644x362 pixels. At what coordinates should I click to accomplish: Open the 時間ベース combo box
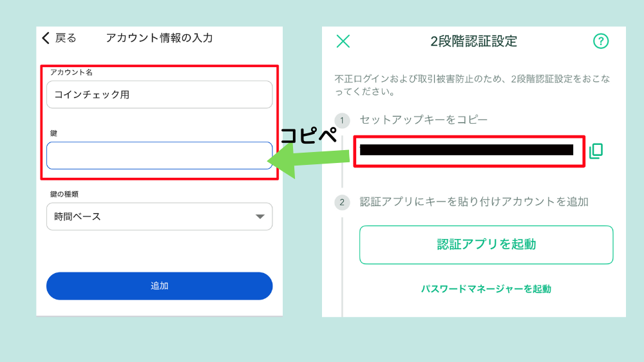[x=159, y=216]
